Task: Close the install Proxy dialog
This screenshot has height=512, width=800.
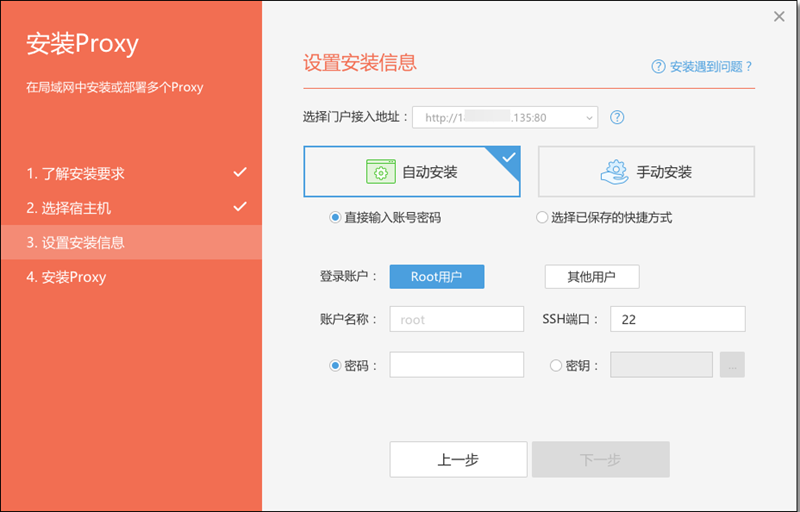Action: point(779,16)
